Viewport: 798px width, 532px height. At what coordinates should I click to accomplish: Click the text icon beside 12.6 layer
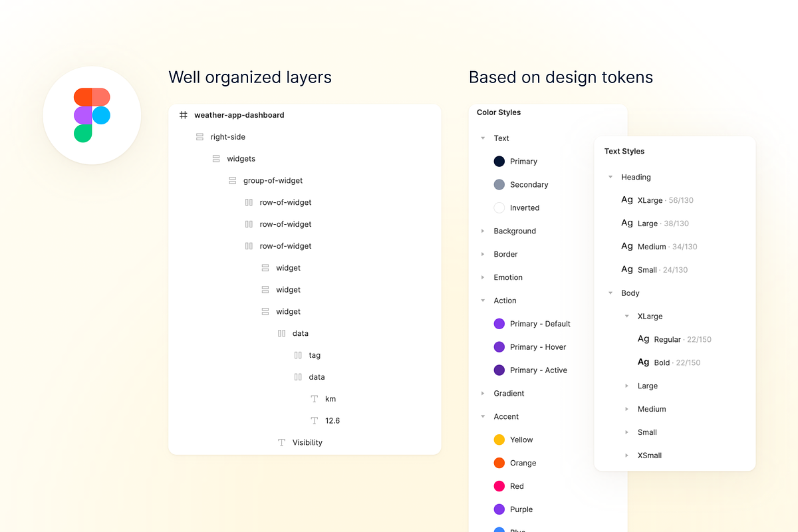(315, 421)
